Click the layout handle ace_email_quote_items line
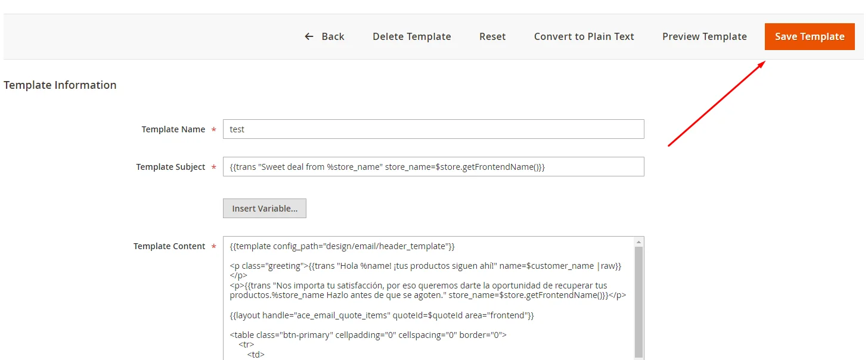868x360 pixels. 382,315
